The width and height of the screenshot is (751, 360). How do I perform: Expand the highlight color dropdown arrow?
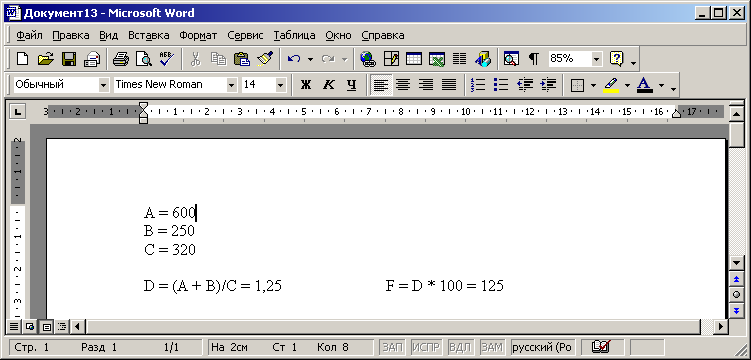[x=627, y=85]
